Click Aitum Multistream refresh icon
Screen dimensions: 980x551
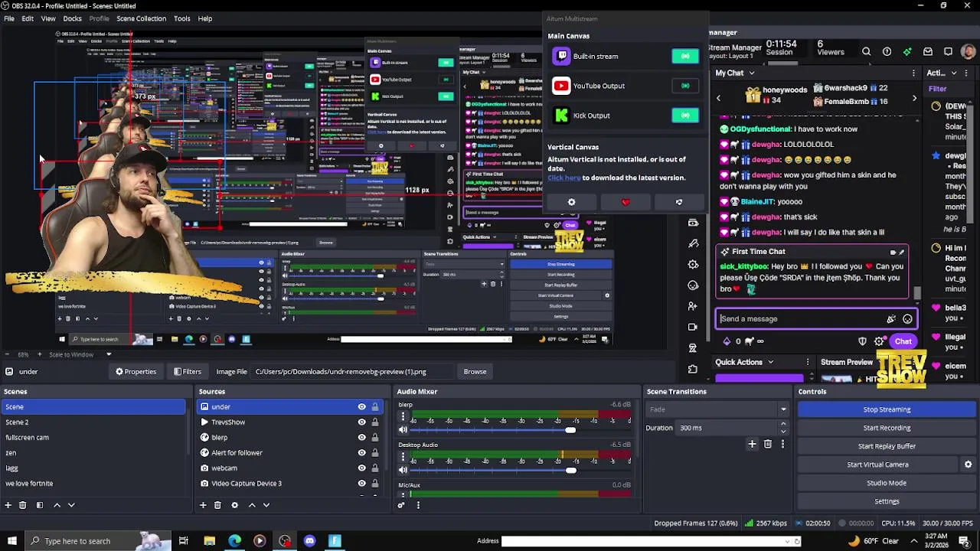point(678,203)
